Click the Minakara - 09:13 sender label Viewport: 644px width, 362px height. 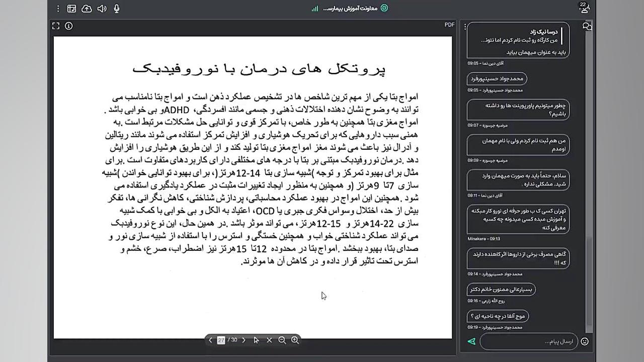[484, 239]
